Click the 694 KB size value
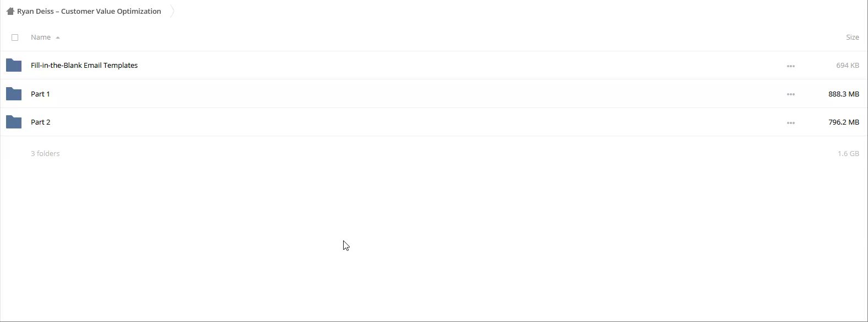The width and height of the screenshot is (868, 322). pos(847,65)
